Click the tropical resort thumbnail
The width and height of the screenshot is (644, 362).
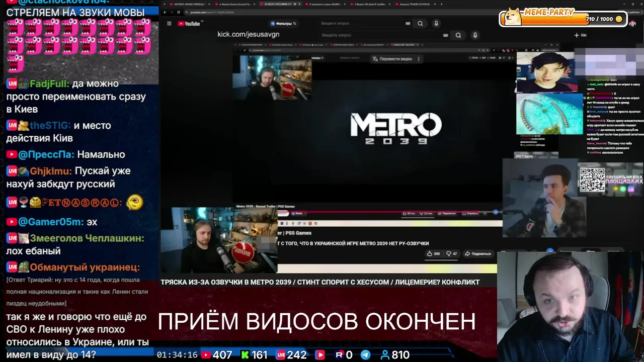click(x=549, y=114)
